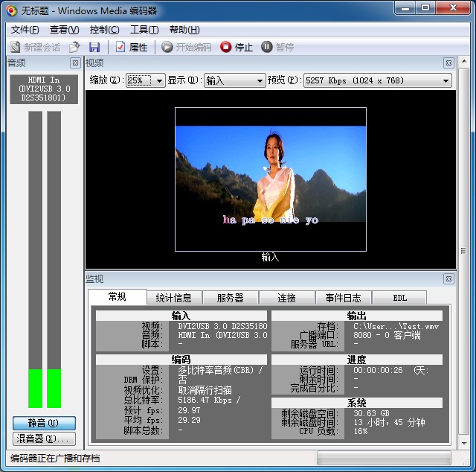Click the save session floppy icon
This screenshot has height=472, width=476.
point(94,47)
